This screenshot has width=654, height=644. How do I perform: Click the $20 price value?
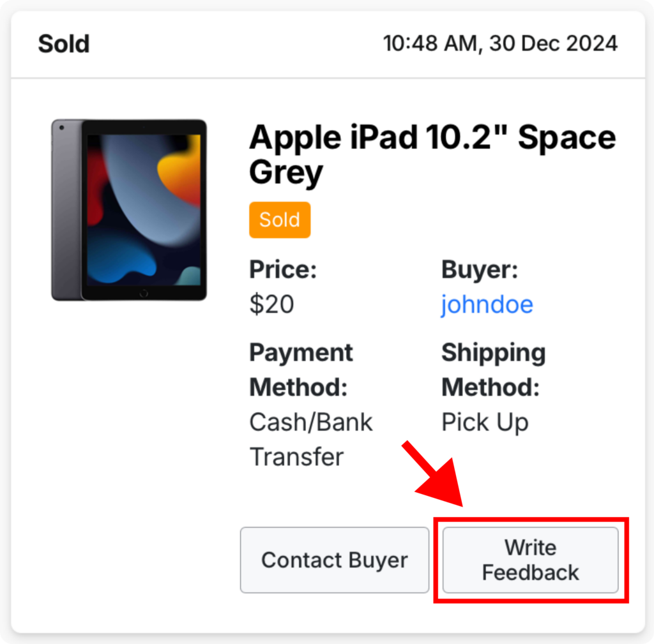[x=271, y=304]
